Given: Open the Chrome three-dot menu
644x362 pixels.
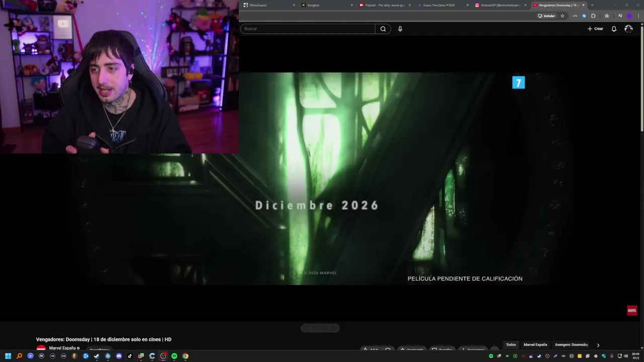Looking at the screenshot, I should pos(638,16).
